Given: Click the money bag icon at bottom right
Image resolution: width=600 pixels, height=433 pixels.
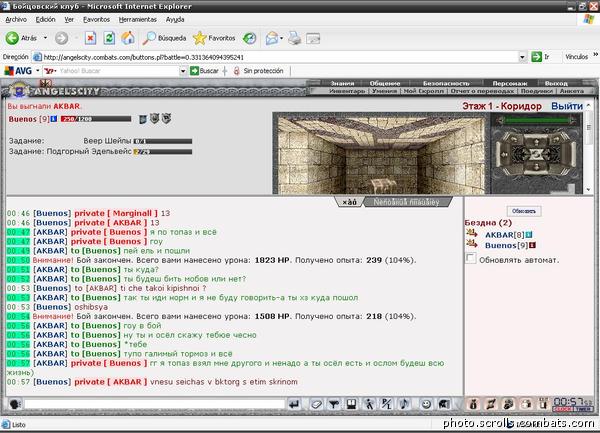Looking at the screenshot, I should coord(473,404).
